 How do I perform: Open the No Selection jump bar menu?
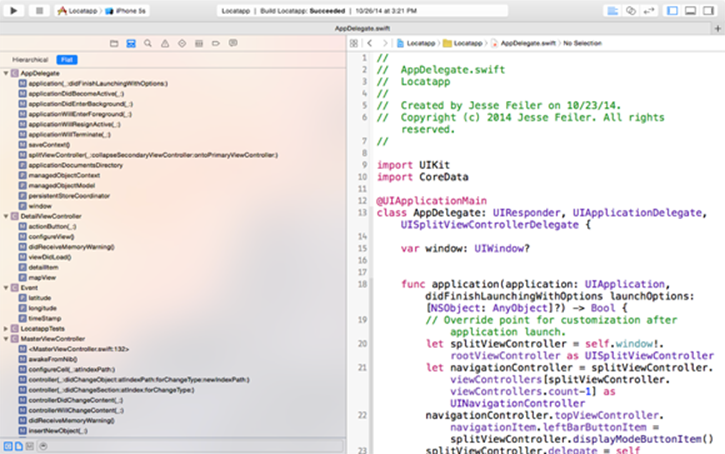pyautogui.click(x=582, y=43)
